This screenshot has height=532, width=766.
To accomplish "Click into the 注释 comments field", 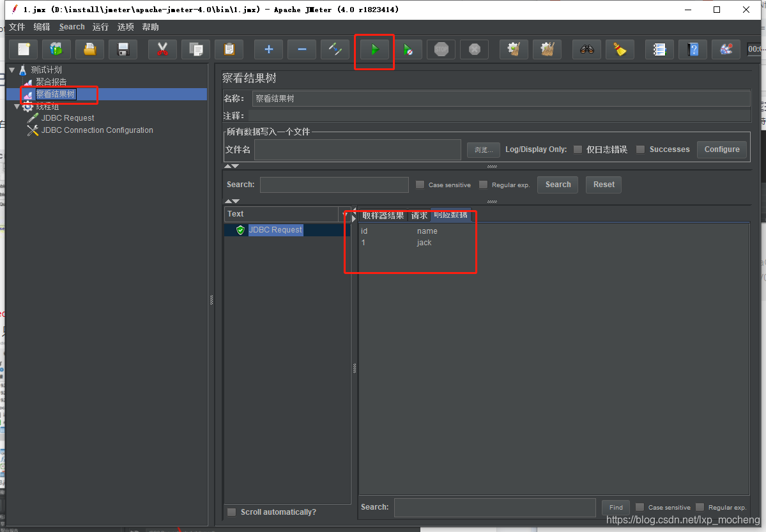I will coord(499,116).
